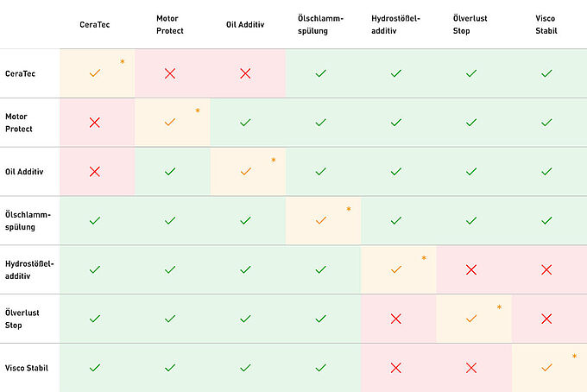Click the Ölschlammspülung row label
This screenshot has height=392, width=587.
28,220
